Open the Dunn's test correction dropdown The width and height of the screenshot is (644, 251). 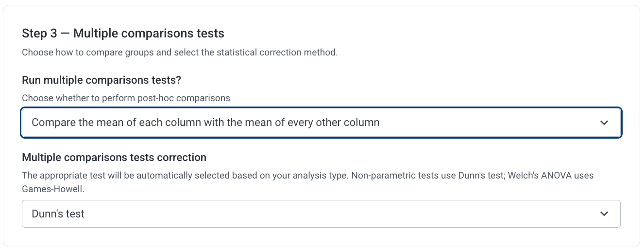pyautogui.click(x=321, y=214)
